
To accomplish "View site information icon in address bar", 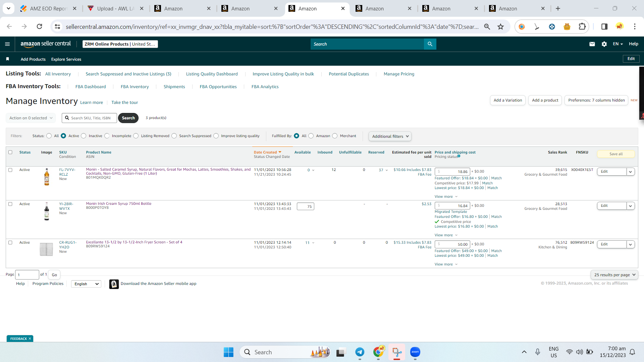I will (x=57, y=26).
